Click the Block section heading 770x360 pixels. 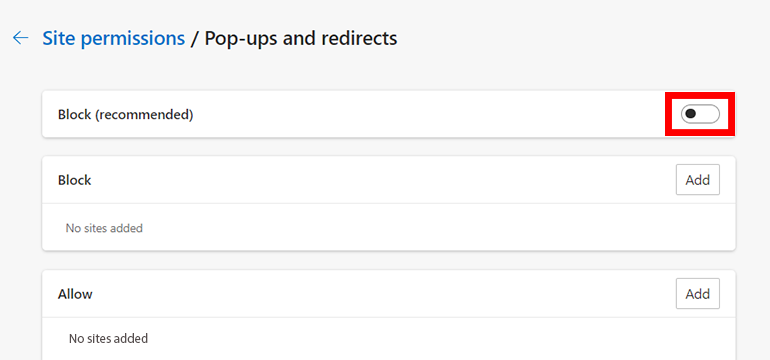click(75, 180)
